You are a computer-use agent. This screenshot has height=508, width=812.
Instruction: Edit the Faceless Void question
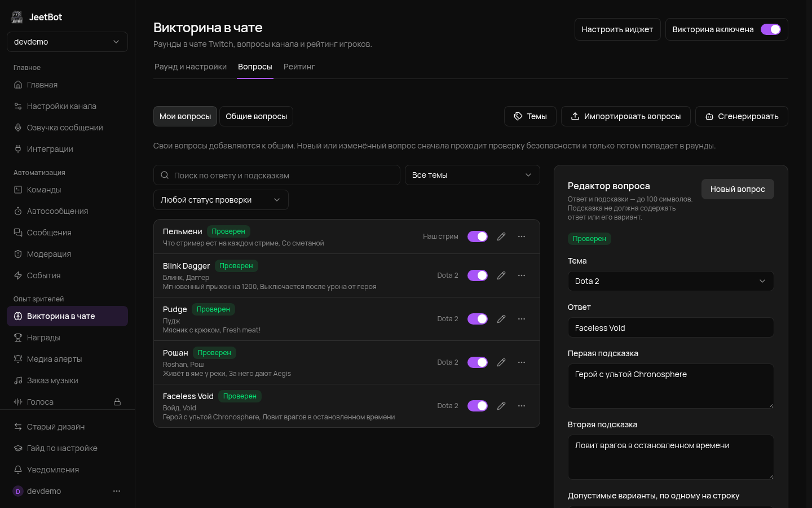coord(501,406)
